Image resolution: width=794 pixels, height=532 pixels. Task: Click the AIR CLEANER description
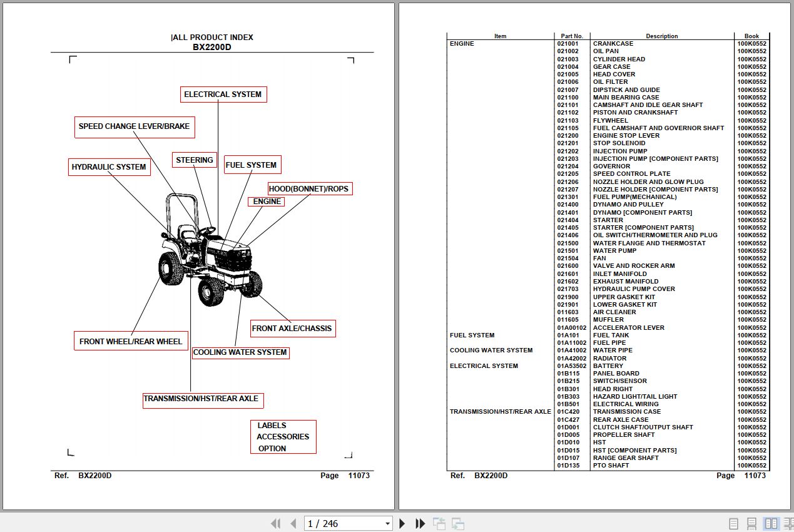point(614,312)
